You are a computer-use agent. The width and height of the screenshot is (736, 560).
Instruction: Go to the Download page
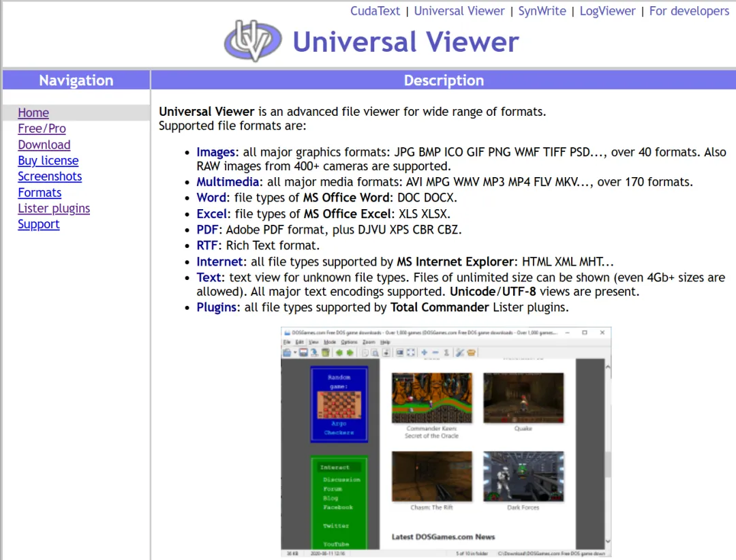tap(44, 144)
